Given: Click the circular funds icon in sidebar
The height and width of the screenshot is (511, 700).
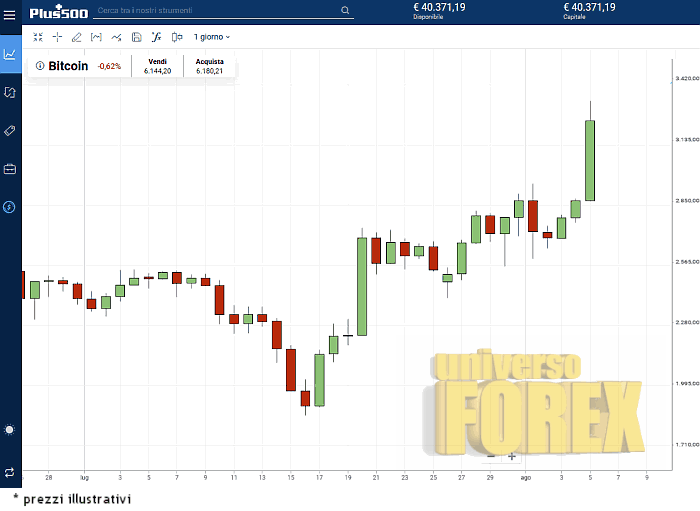Looking at the screenshot, I should pos(10,207).
